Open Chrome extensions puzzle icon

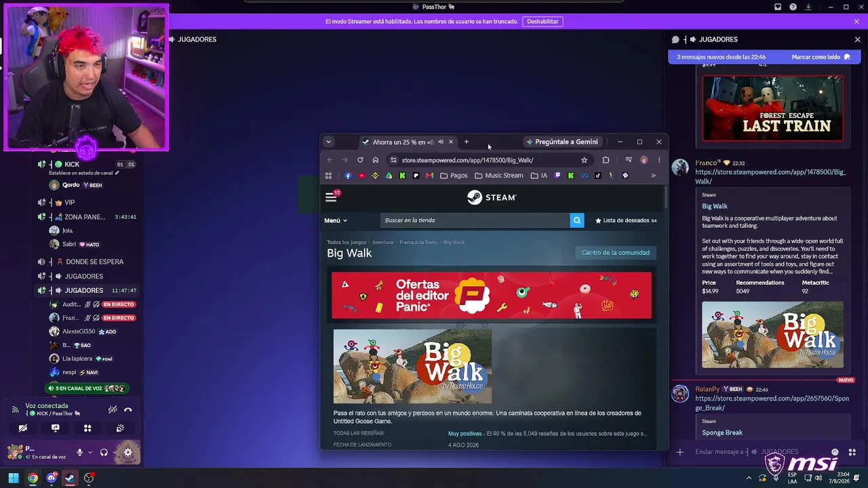click(x=606, y=160)
